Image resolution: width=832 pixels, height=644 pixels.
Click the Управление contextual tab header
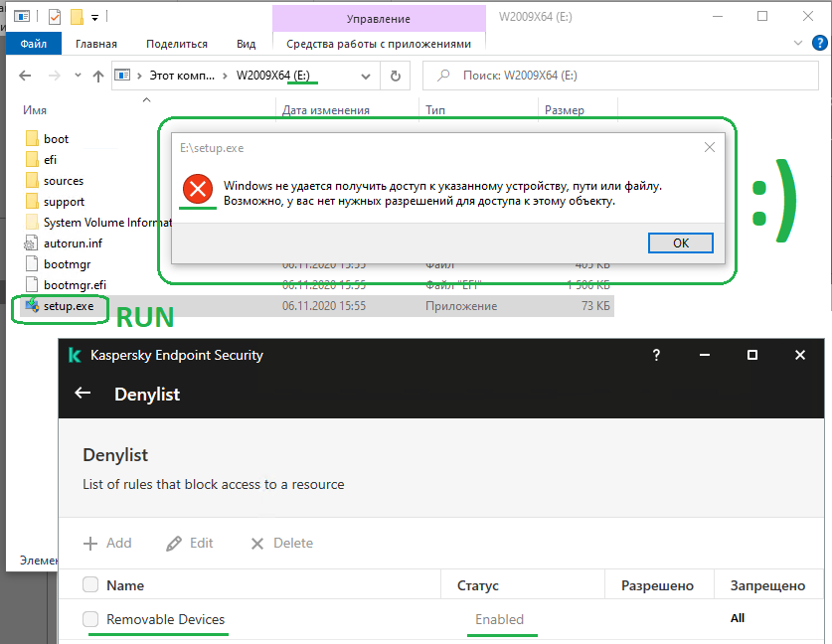[x=379, y=19]
